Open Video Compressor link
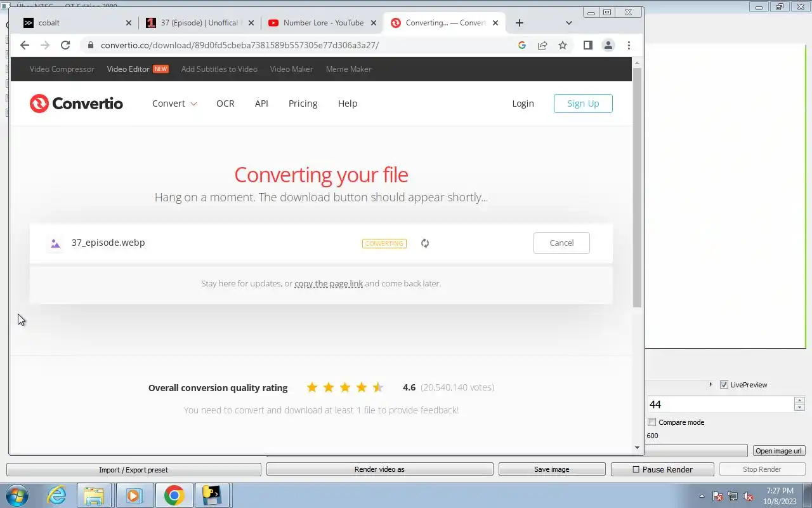The width and height of the screenshot is (812, 508). click(x=62, y=69)
